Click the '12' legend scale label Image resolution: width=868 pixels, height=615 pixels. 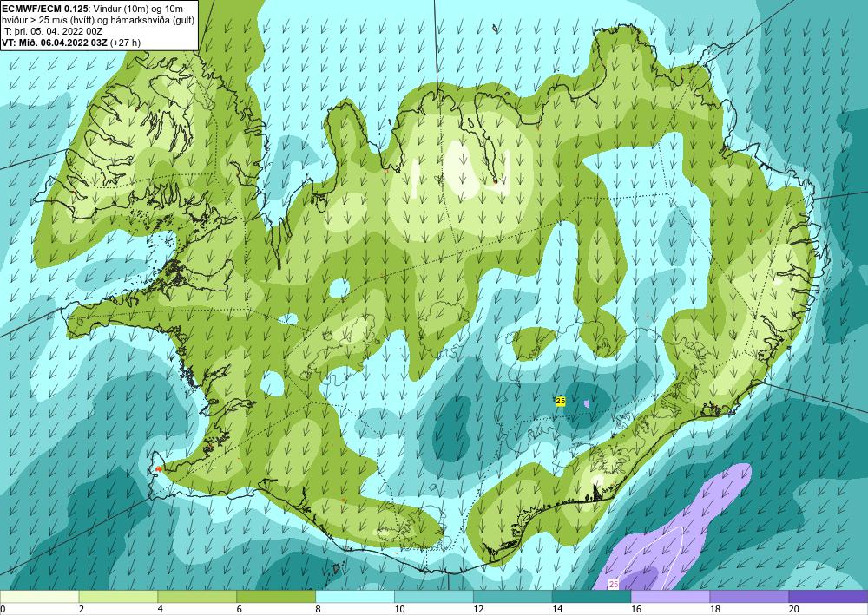tap(478, 609)
